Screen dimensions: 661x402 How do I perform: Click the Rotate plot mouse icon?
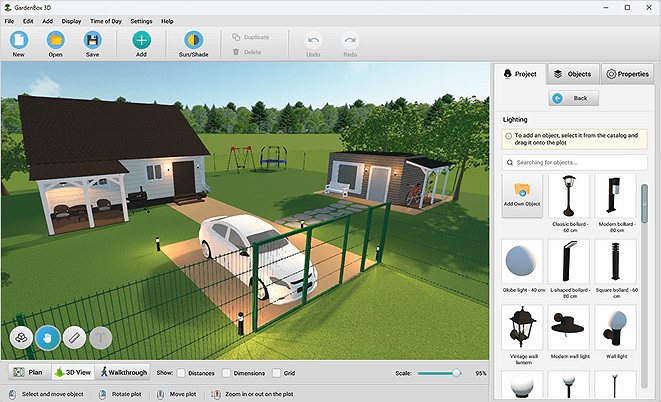(x=102, y=394)
